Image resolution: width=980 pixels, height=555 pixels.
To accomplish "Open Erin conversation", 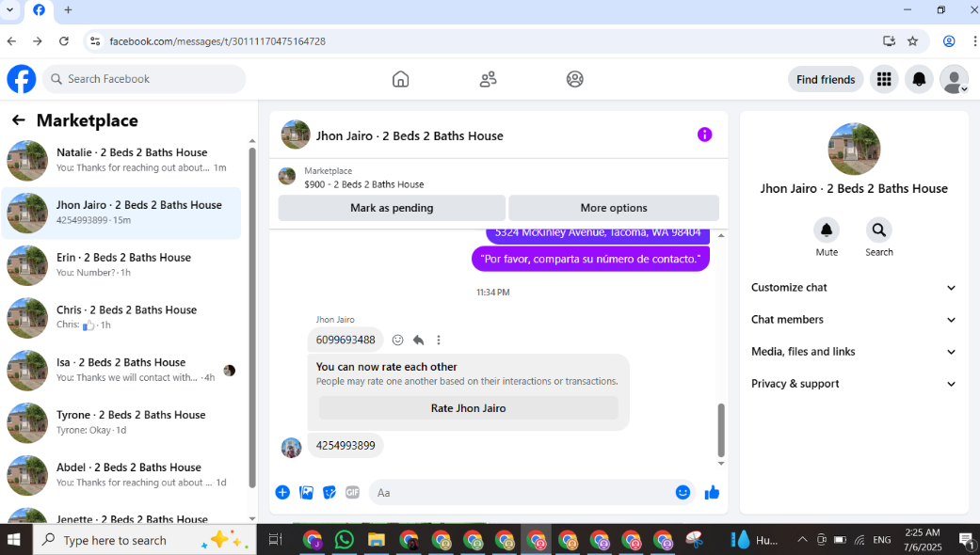I will 121,265.
